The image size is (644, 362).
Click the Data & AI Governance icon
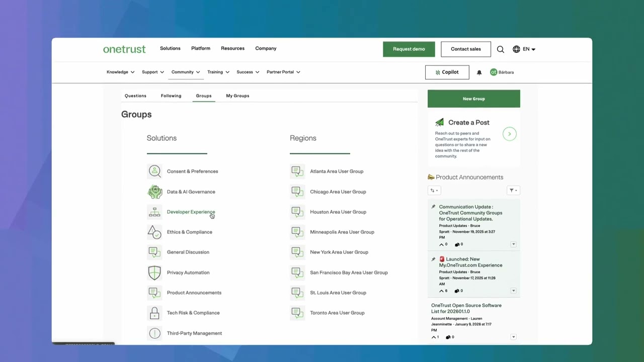click(x=154, y=192)
